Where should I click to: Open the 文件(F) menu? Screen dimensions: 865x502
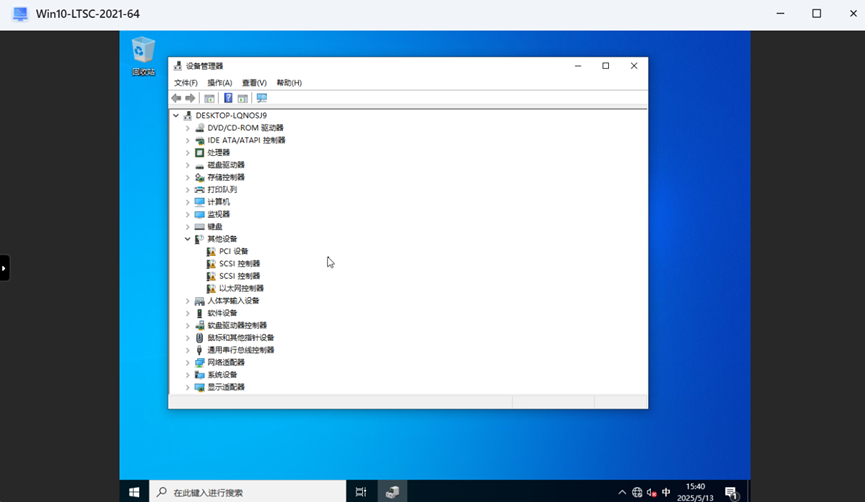click(x=186, y=83)
